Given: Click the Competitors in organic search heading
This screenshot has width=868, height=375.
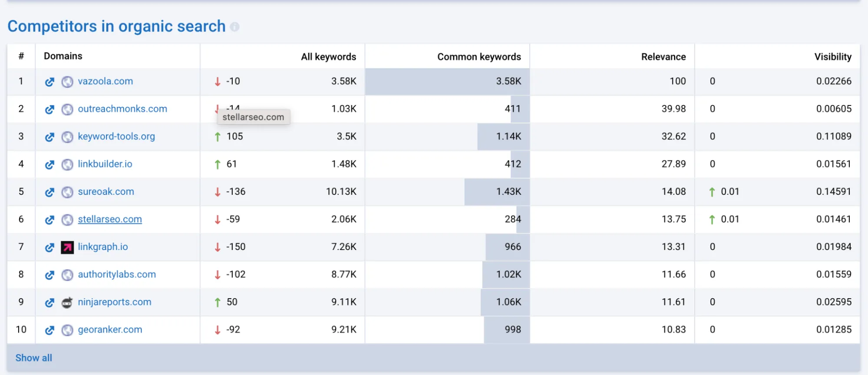Looking at the screenshot, I should 116,26.
